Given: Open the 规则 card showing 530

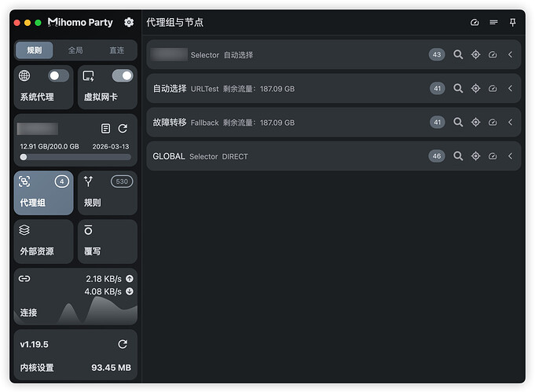Looking at the screenshot, I should (108, 192).
